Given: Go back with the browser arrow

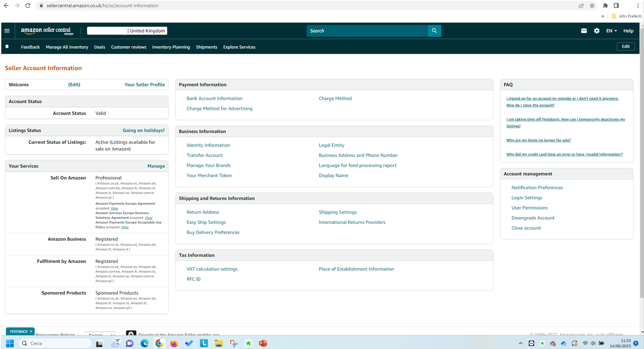Looking at the screenshot, I should pos(6,5).
